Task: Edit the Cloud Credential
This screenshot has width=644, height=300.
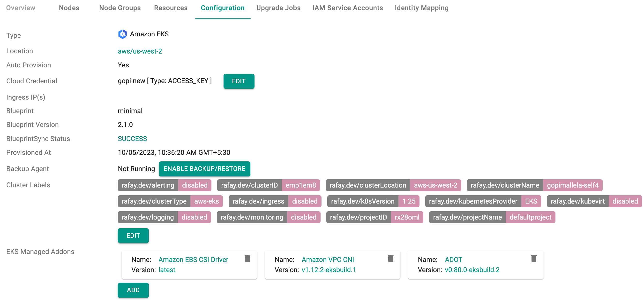Action: pyautogui.click(x=239, y=81)
